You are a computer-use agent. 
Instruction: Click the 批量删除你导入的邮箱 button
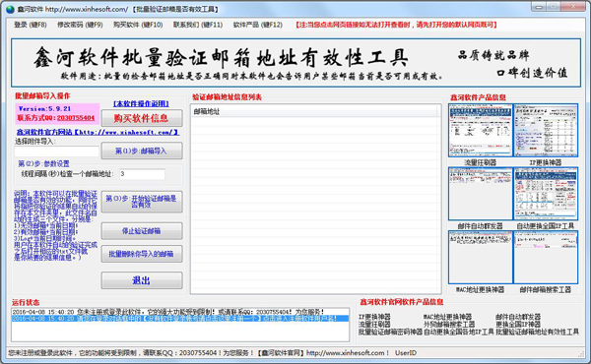point(142,254)
